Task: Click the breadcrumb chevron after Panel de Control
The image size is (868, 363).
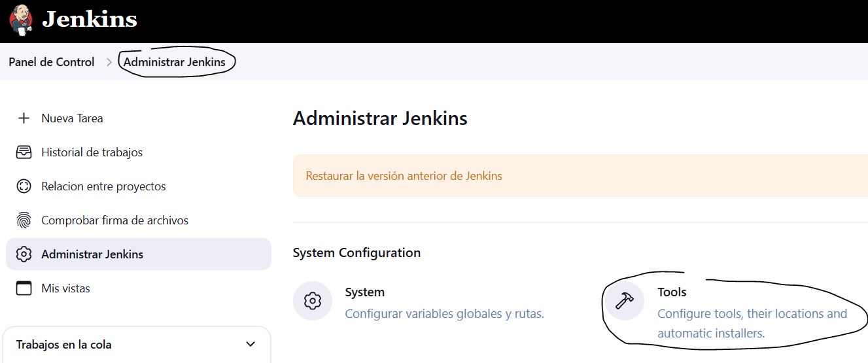Action: (x=109, y=62)
